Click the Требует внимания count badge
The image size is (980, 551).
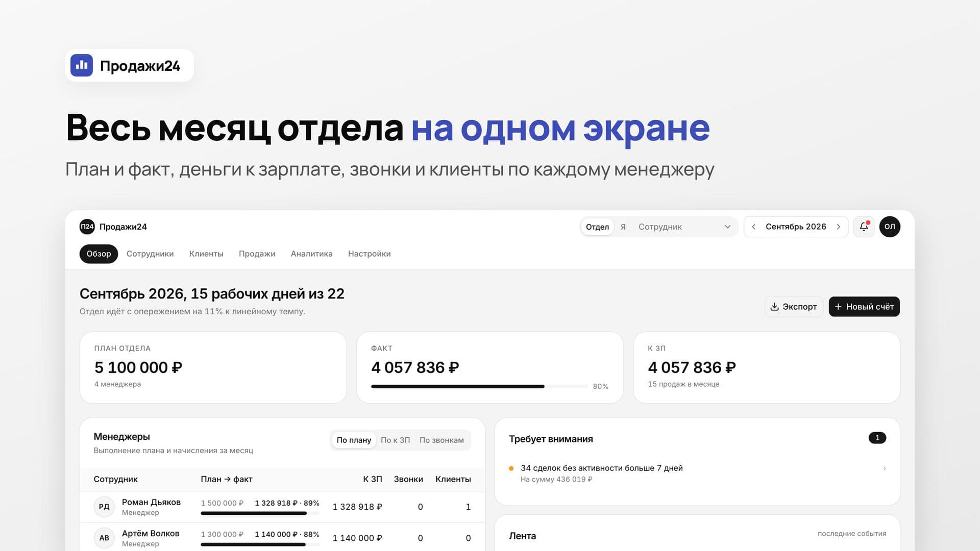pos(877,438)
